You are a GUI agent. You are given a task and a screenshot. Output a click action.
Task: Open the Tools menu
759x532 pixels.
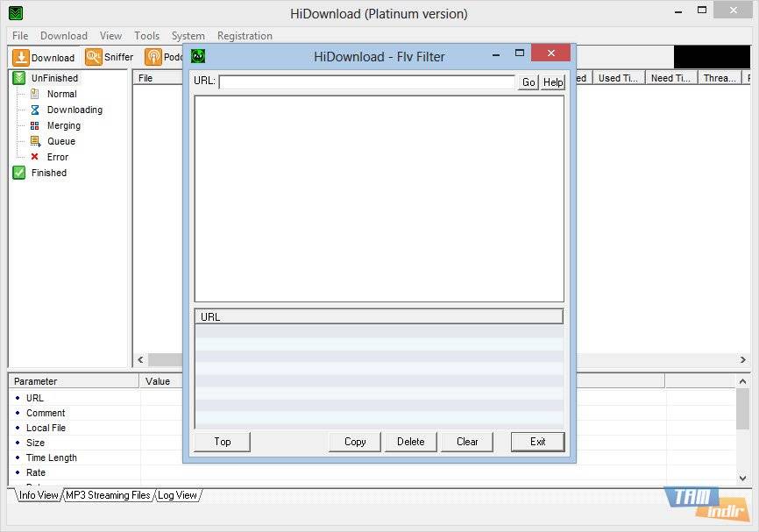(x=146, y=36)
